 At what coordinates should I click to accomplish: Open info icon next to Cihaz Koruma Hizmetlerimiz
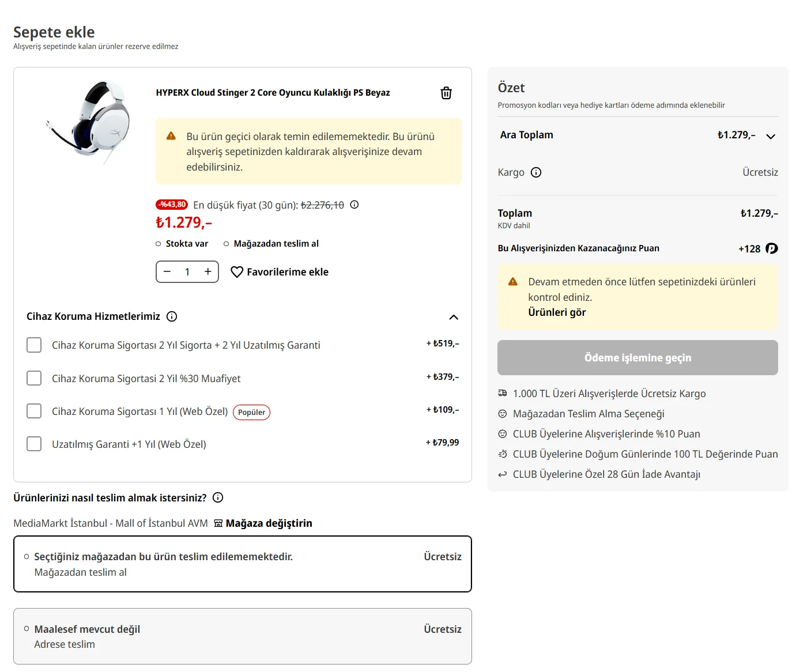click(x=172, y=316)
